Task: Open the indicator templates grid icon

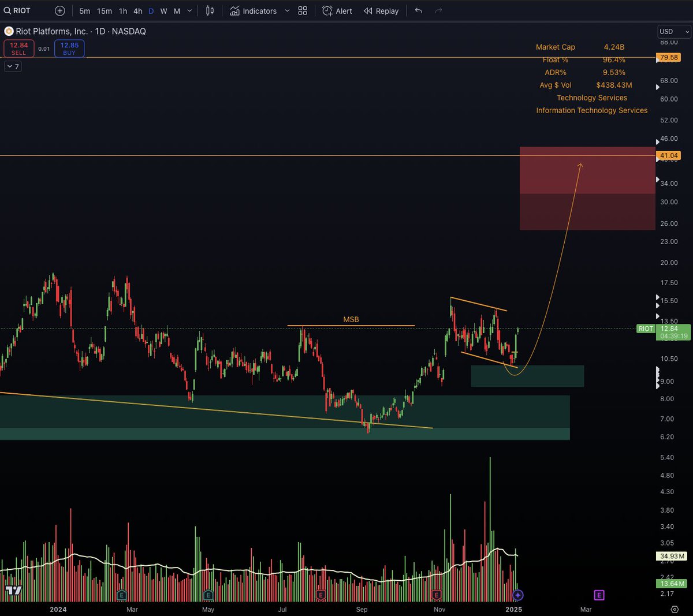Action: pyautogui.click(x=303, y=11)
